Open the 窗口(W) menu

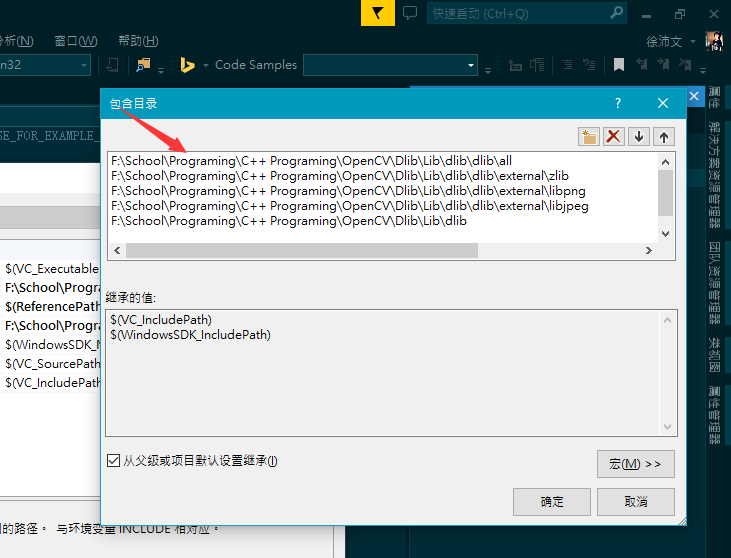pos(76,41)
